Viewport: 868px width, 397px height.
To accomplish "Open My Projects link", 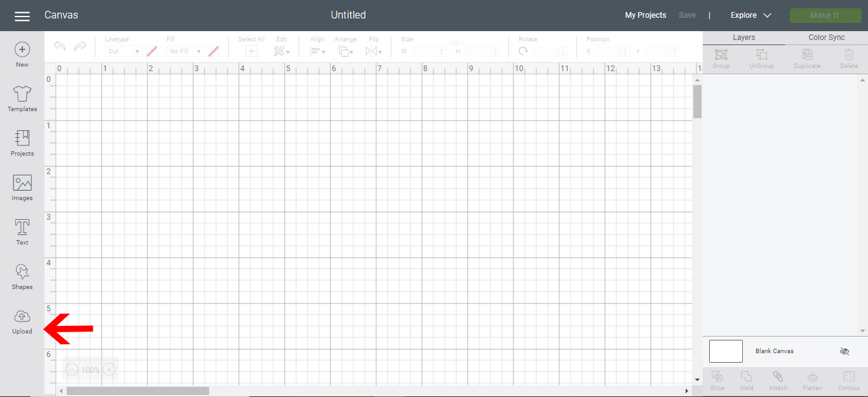I will coord(646,15).
